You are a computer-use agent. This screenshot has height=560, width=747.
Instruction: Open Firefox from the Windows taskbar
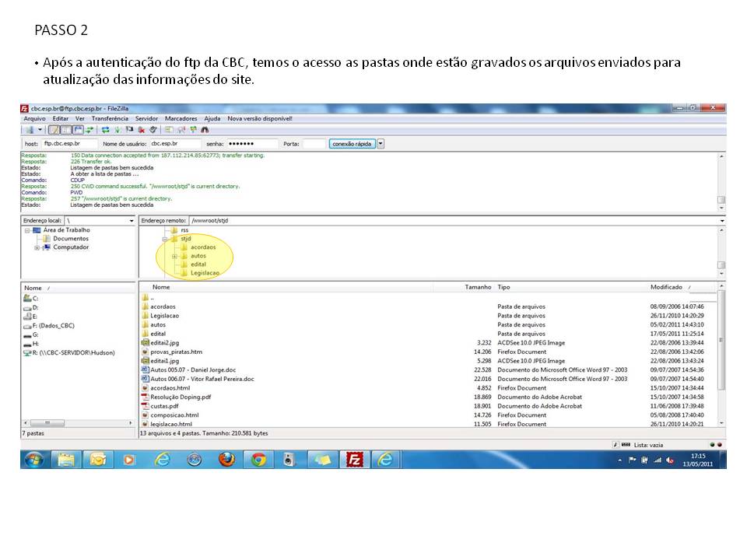point(226,459)
